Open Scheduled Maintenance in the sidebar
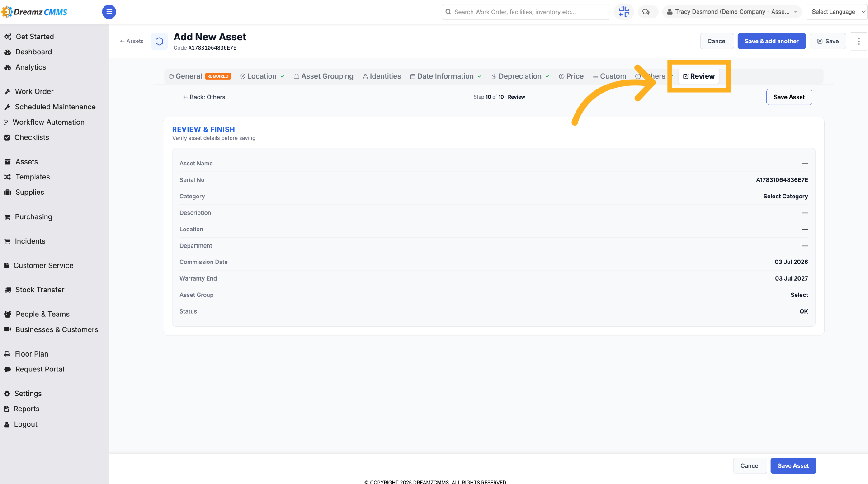The image size is (868, 484). [x=50, y=107]
